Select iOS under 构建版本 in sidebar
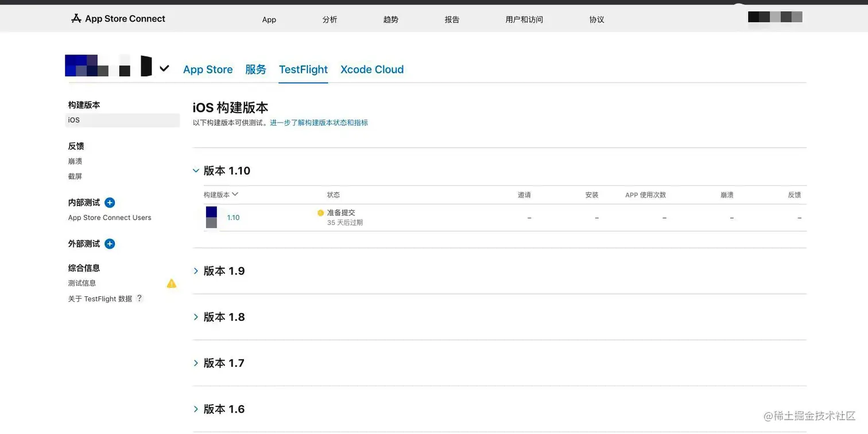Viewport: 868px width, 434px height. pyautogui.click(x=123, y=120)
